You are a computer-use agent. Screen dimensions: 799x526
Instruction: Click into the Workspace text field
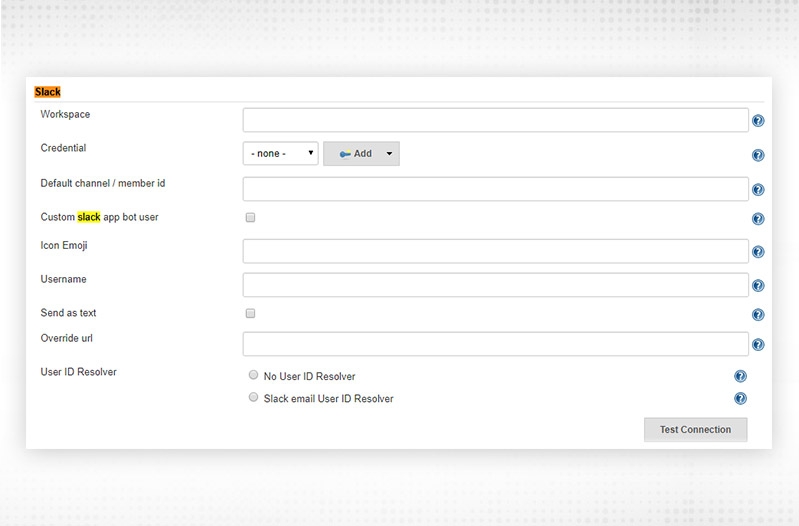point(495,120)
